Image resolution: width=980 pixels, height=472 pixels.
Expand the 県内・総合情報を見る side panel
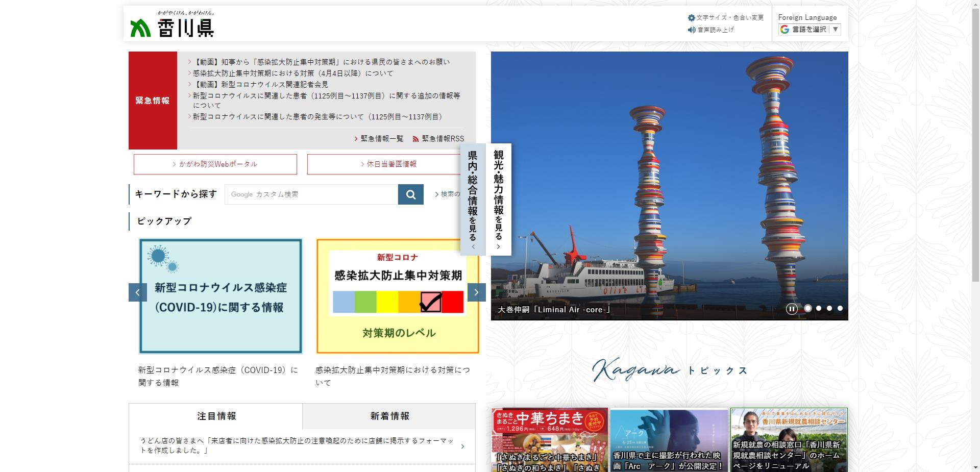(x=473, y=199)
